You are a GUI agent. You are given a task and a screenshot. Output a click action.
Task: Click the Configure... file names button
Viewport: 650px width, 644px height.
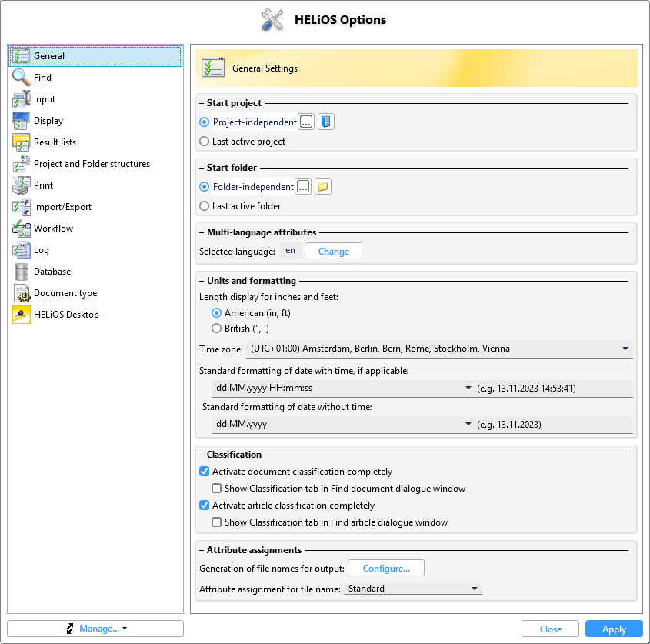click(x=386, y=568)
